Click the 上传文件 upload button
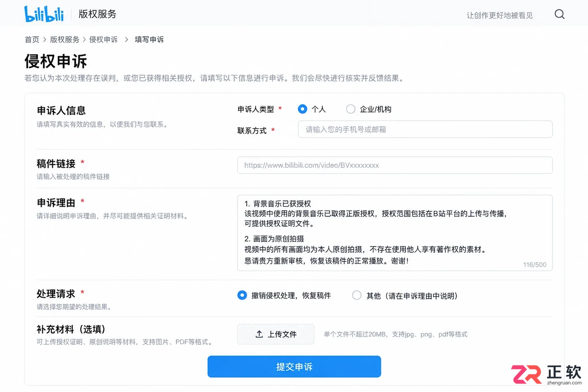 [276, 334]
